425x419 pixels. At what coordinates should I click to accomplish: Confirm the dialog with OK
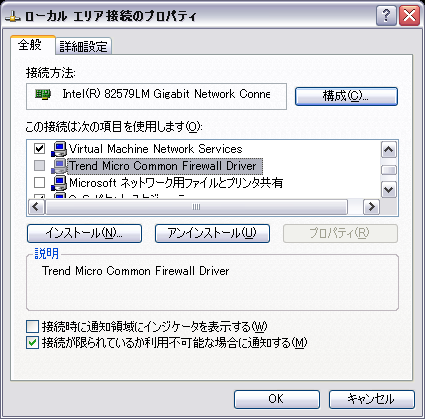(x=277, y=399)
